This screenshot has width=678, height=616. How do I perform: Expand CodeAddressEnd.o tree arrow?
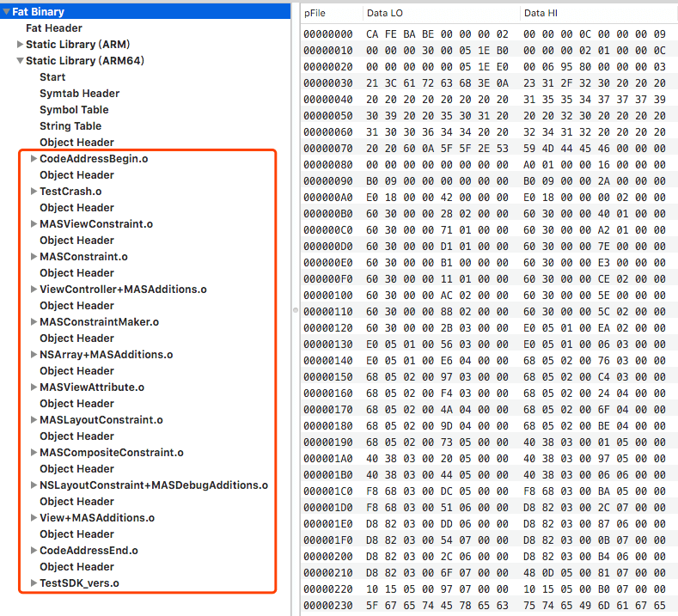(x=34, y=551)
